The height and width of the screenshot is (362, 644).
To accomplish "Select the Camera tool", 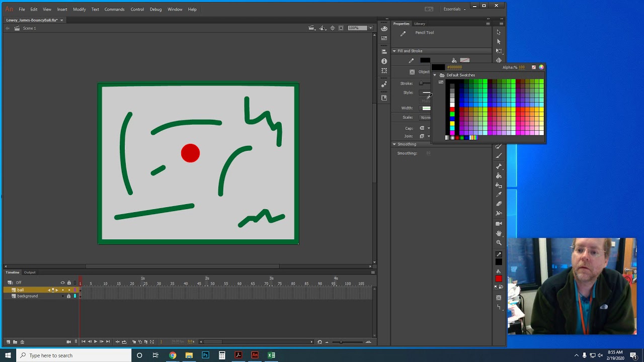I will (x=499, y=223).
